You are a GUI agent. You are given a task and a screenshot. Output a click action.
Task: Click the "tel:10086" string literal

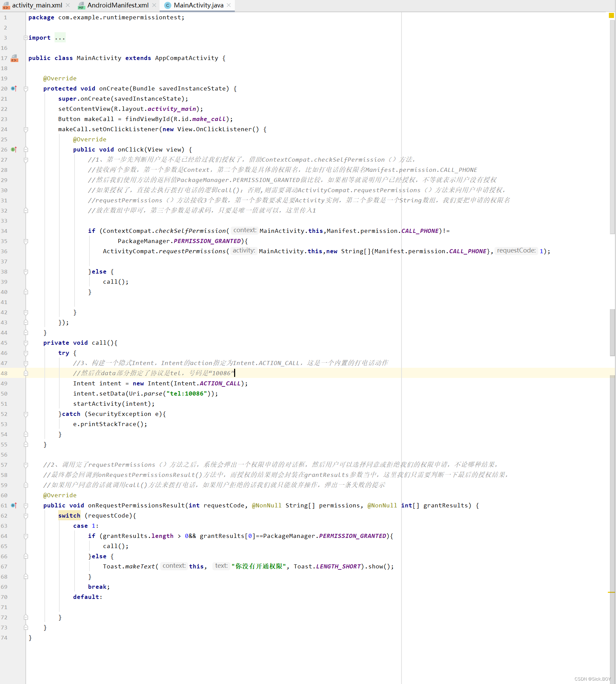click(187, 394)
